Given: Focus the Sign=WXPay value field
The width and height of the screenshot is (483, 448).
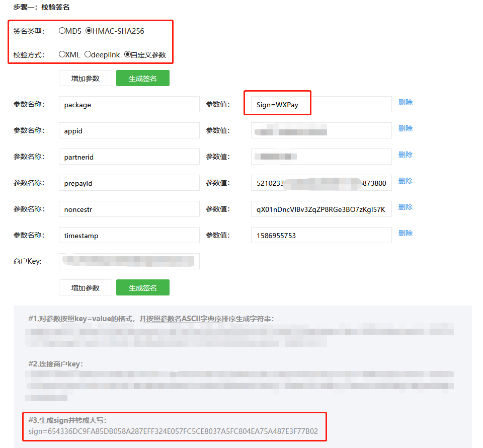Looking at the screenshot, I should [321, 105].
